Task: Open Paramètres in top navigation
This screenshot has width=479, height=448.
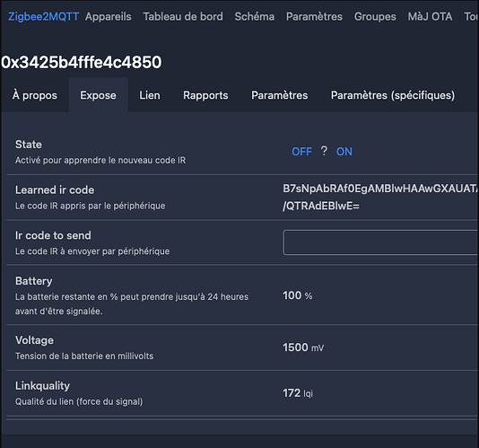Action: [314, 16]
